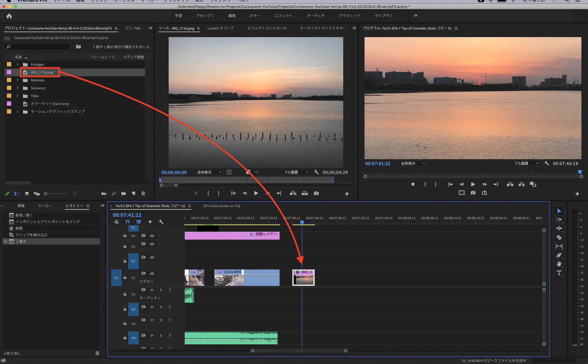This screenshot has width=588, height=364.
Task: Open timeline display settings wrench
Action: [x=161, y=222]
